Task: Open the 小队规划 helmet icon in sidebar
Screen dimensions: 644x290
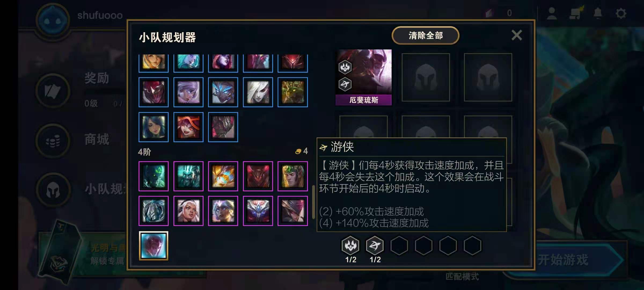Action: point(53,190)
